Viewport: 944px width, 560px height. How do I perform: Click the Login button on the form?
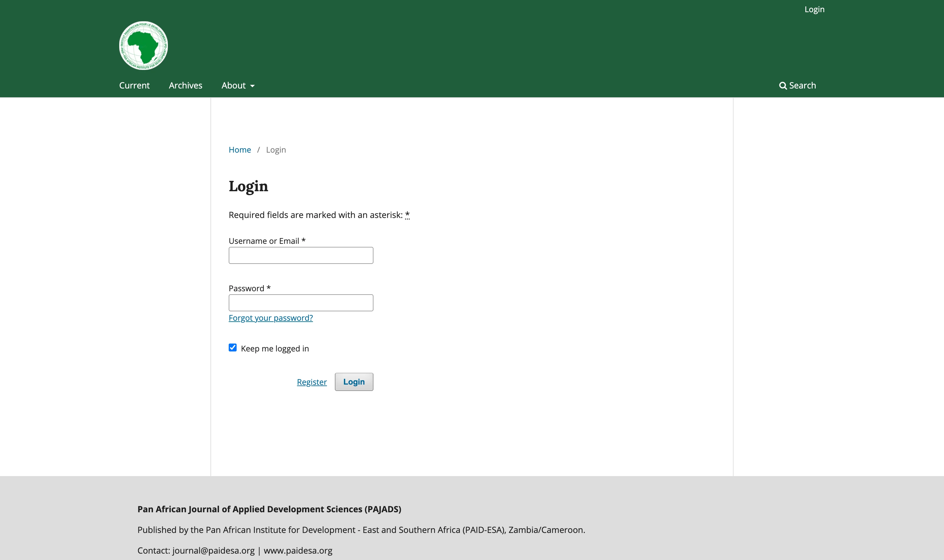click(353, 382)
